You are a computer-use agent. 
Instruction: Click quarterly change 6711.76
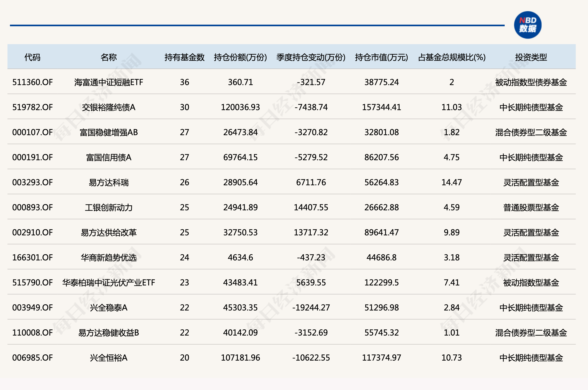click(x=311, y=182)
